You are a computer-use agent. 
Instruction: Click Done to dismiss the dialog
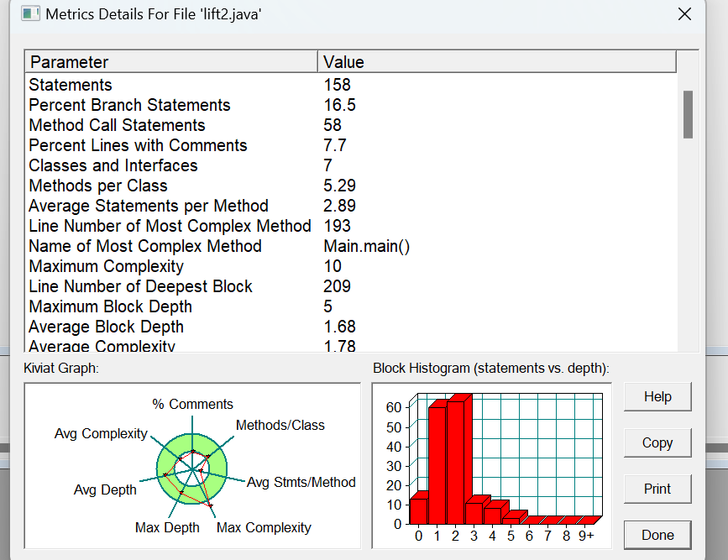pos(657,535)
